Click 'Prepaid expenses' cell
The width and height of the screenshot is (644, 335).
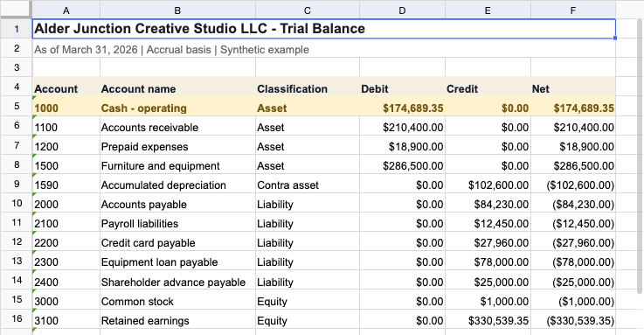(x=178, y=145)
